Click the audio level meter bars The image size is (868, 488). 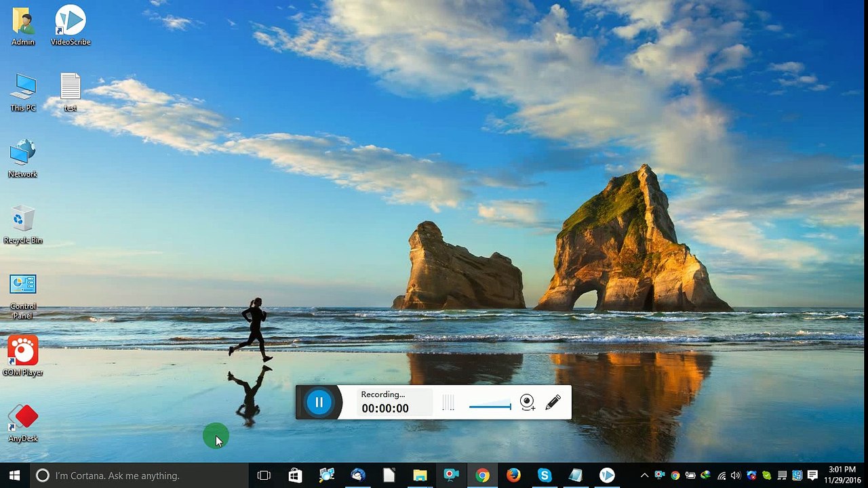click(448, 403)
